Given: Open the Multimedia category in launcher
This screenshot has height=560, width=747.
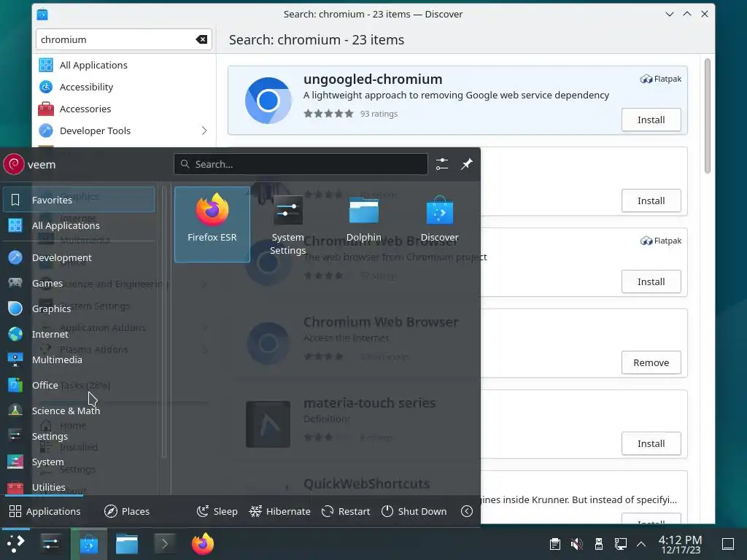Looking at the screenshot, I should pos(79,360).
